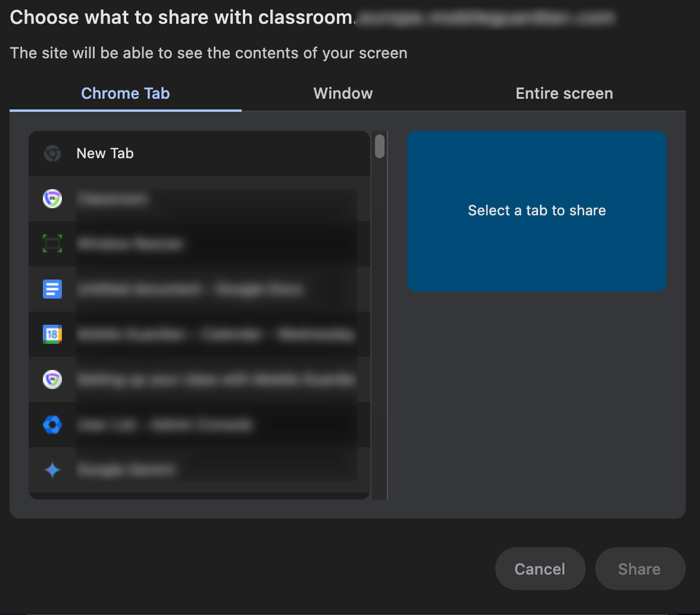Image resolution: width=700 pixels, height=615 pixels.
Task: Switch to the Chrome Tab tab
Action: 126,93
